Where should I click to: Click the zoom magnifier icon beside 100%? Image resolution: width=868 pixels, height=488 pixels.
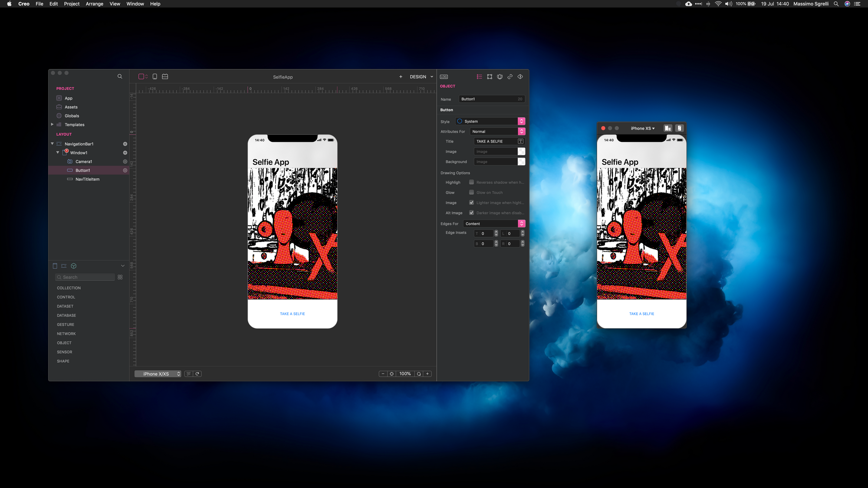click(419, 374)
